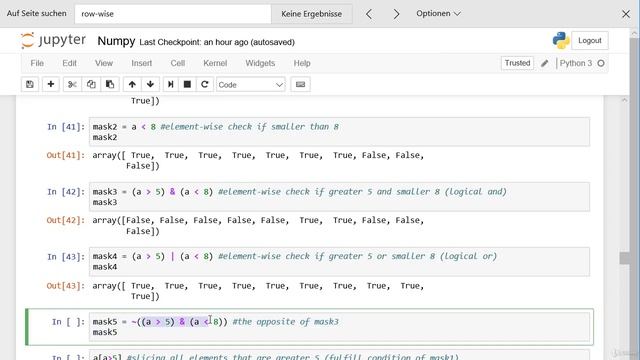Click the Out[41] output prompt

(66, 155)
